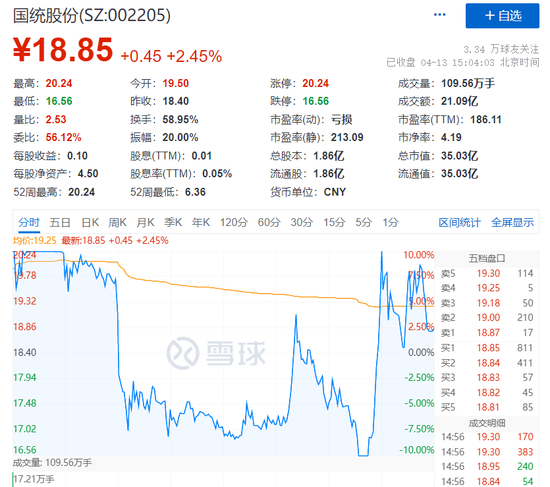
Task: Select the 买5 order row at 18.81
Action: coord(487,407)
